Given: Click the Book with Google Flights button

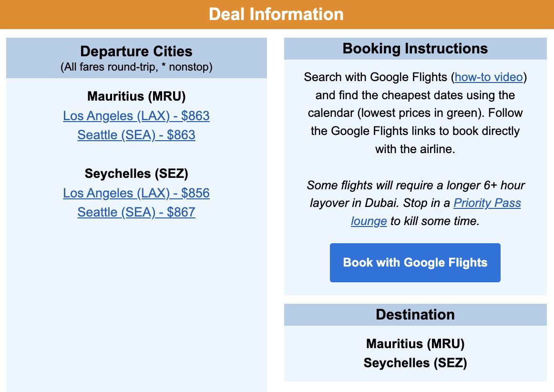Looking at the screenshot, I should point(415,262).
